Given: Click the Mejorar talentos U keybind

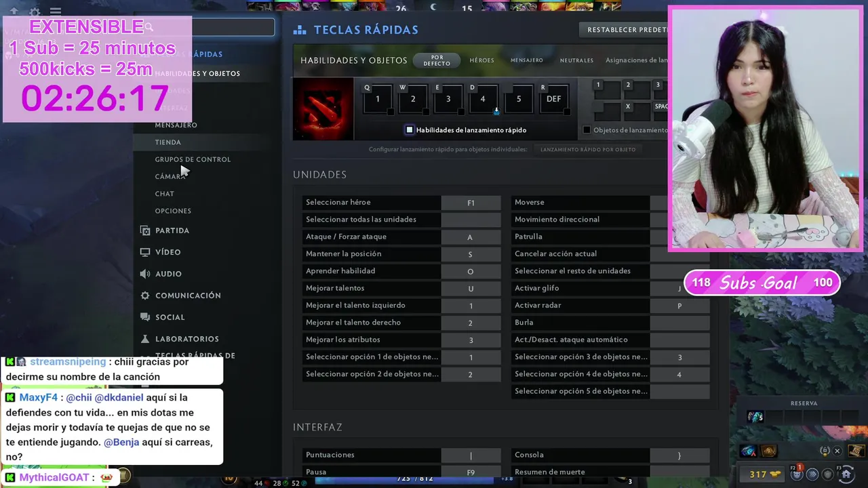Looking at the screenshot, I should click(471, 288).
